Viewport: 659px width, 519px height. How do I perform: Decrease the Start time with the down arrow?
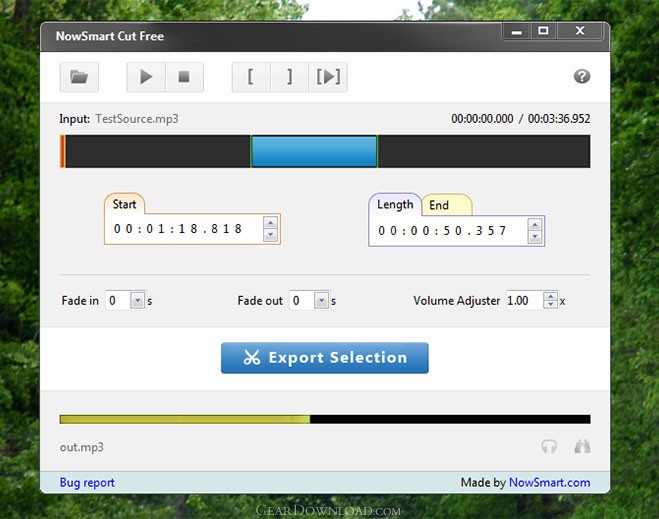tap(271, 235)
